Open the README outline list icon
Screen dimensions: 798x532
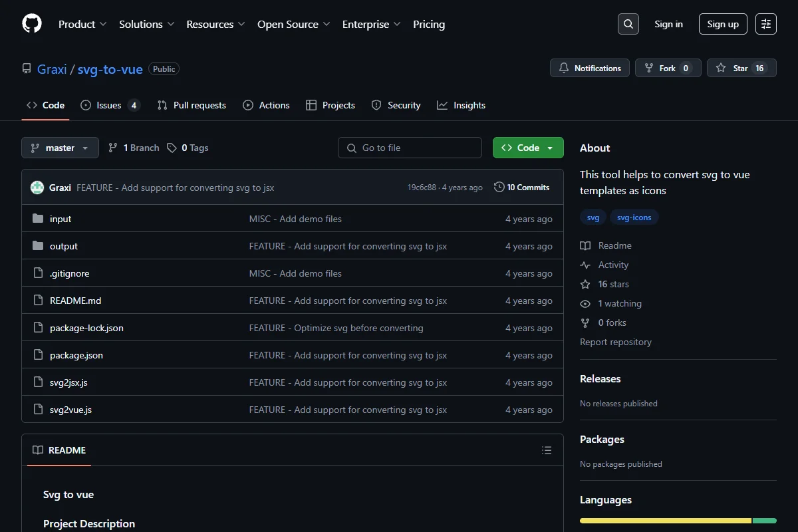[x=547, y=450]
